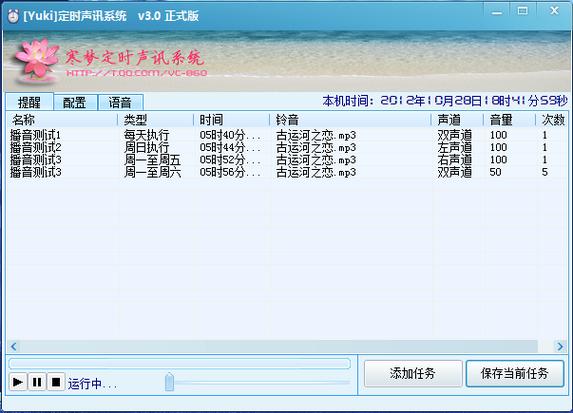Switch to the 配置 tab
This screenshot has height=413, width=573.
point(75,102)
